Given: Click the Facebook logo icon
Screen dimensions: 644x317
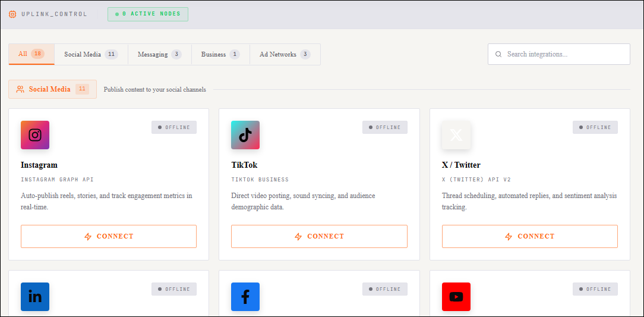Looking at the screenshot, I should (245, 296).
